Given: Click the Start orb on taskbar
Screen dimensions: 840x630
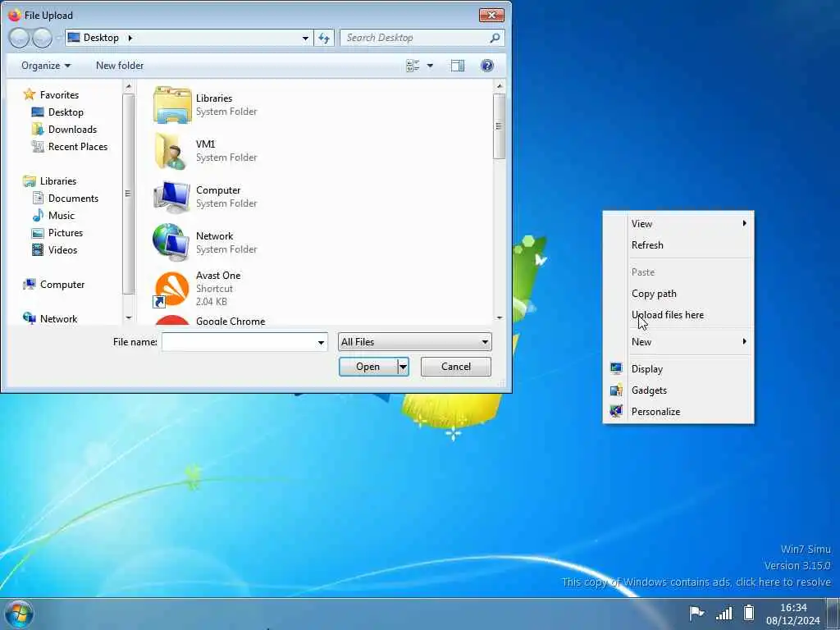Looking at the screenshot, I should pyautogui.click(x=18, y=614).
